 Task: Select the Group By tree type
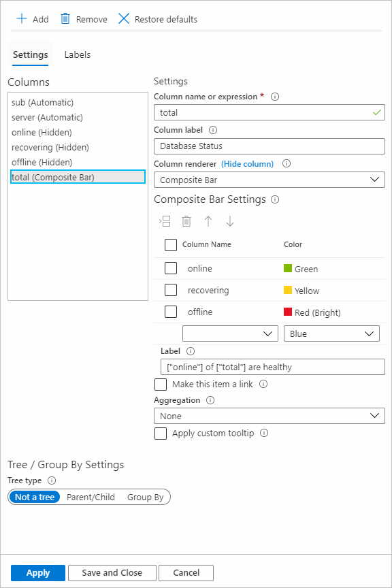coord(145,497)
